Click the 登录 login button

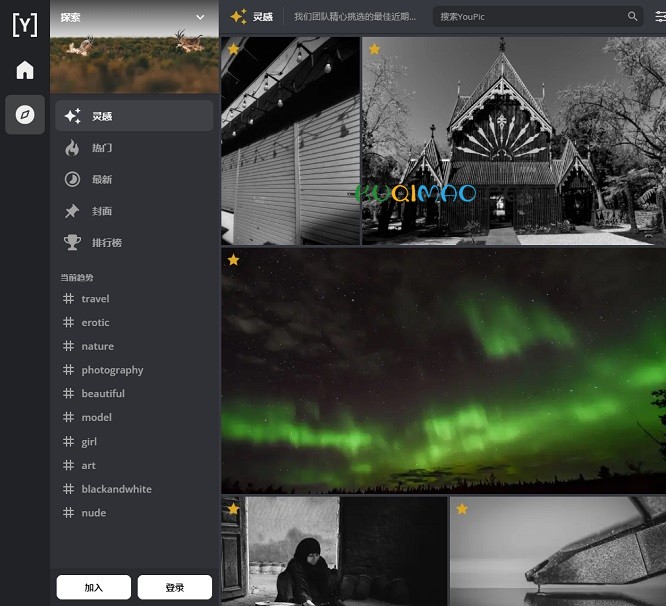point(175,587)
